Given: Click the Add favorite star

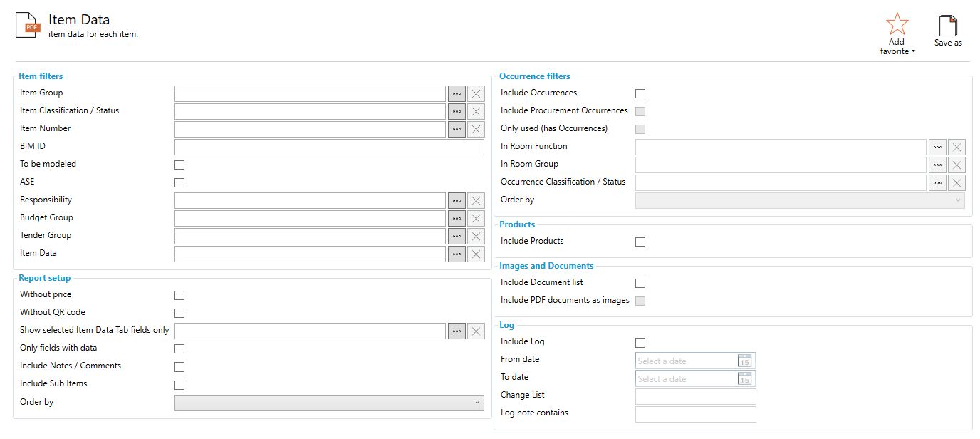Looking at the screenshot, I should [896, 23].
